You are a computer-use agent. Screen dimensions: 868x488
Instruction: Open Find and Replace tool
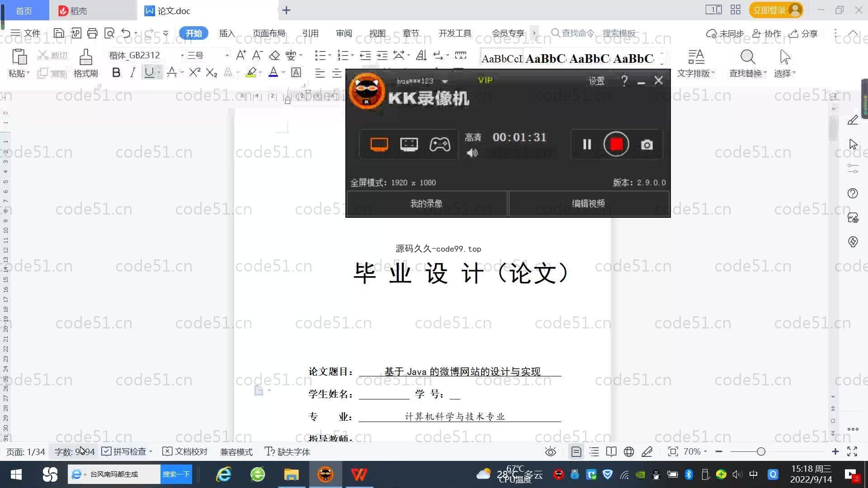pyautogui.click(x=748, y=63)
